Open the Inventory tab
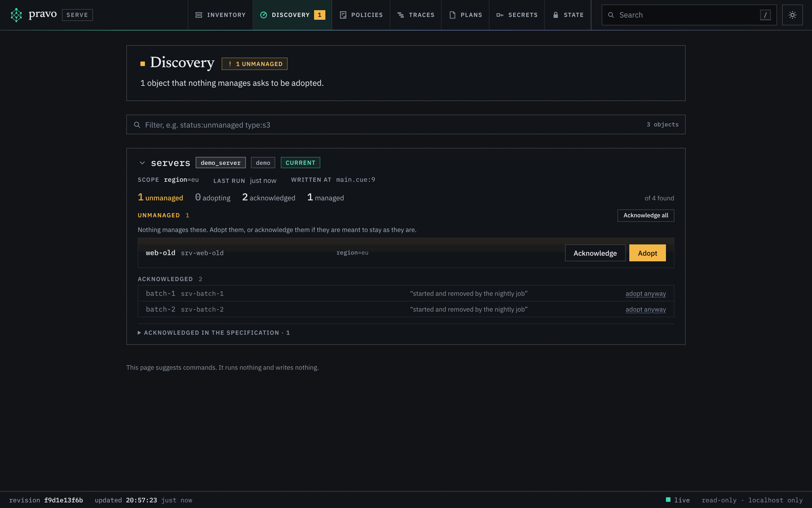The width and height of the screenshot is (812, 508). pos(220,15)
